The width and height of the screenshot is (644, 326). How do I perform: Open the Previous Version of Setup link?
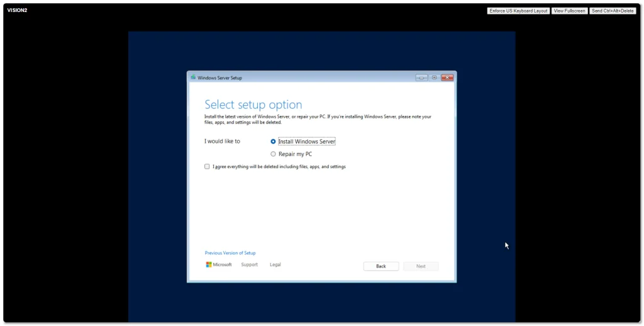pyautogui.click(x=230, y=253)
